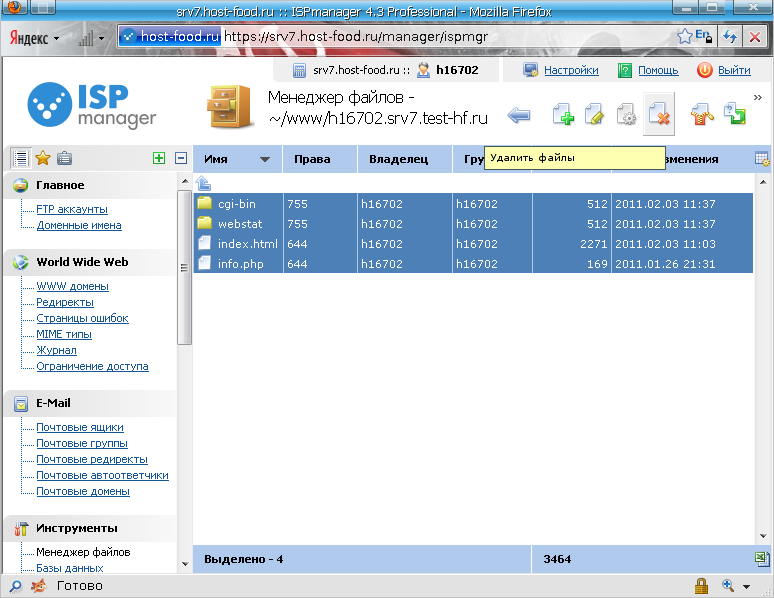
Task: Go up one directory with arrow icon
Action: 204,183
